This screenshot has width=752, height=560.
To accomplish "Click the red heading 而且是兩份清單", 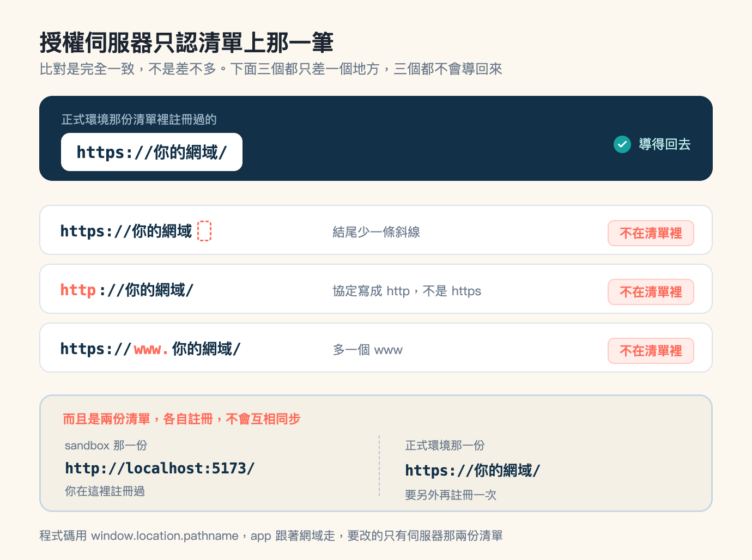I will tap(181, 419).
